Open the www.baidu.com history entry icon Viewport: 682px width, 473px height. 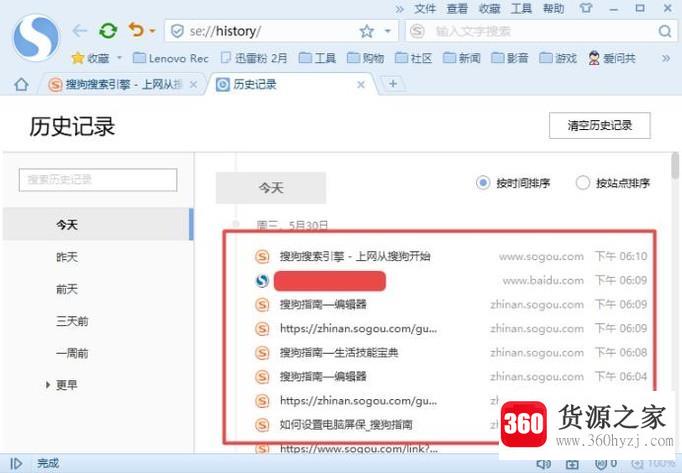click(262, 281)
